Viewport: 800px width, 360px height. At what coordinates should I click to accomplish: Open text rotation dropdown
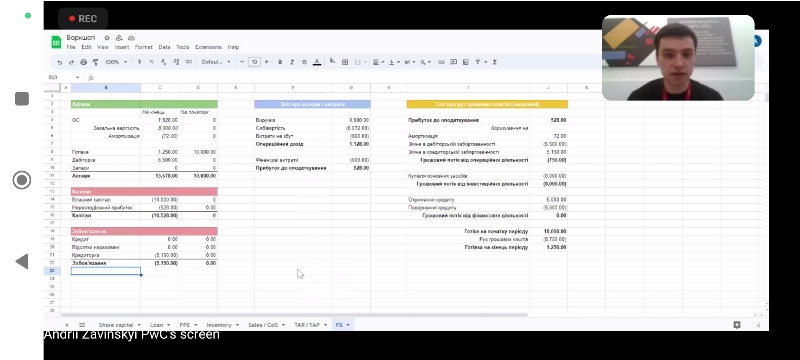point(425,62)
